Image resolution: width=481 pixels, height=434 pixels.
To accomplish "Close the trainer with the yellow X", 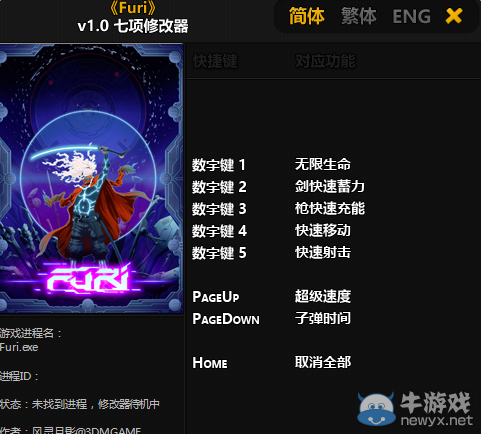I will click(454, 16).
